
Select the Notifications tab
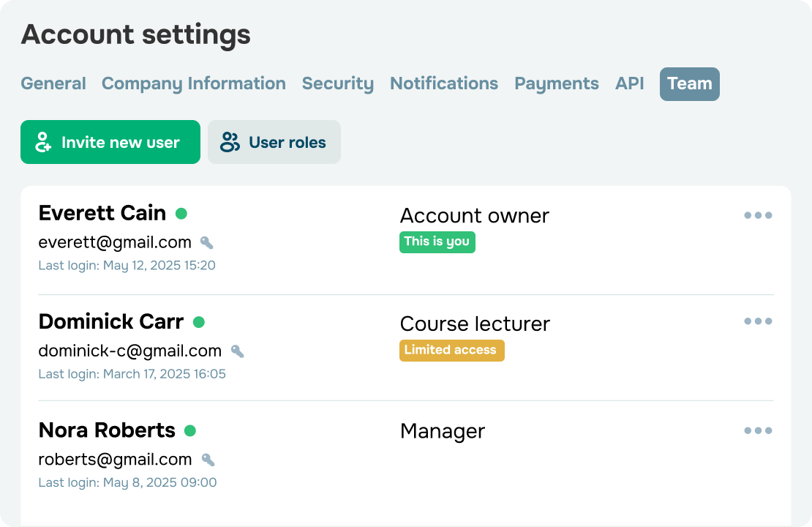click(x=444, y=83)
